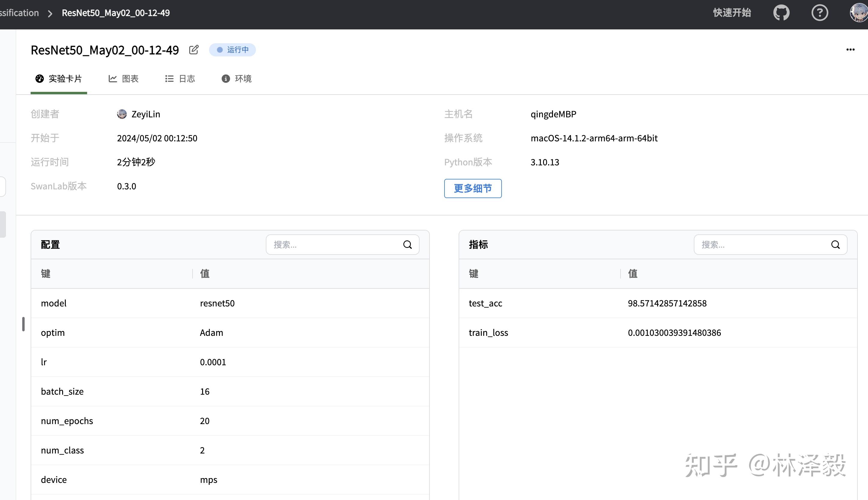Click search icon in 配置 panel
This screenshot has height=500, width=868.
coord(407,245)
